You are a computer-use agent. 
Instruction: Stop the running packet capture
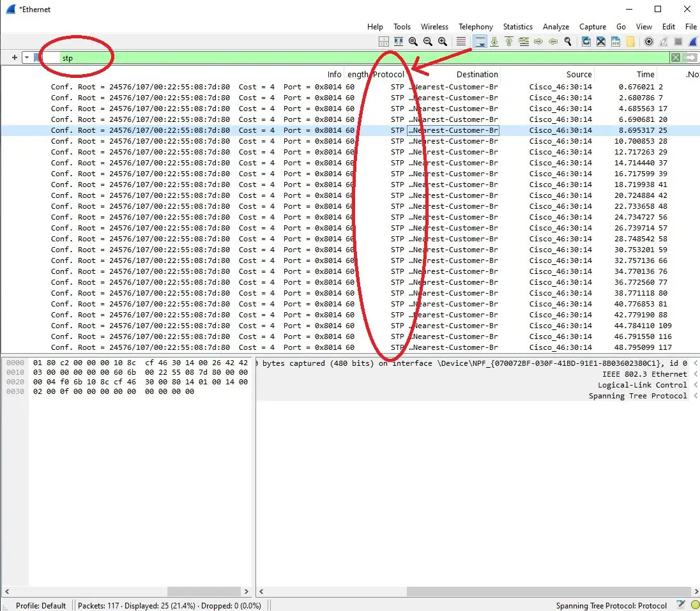tap(678, 41)
